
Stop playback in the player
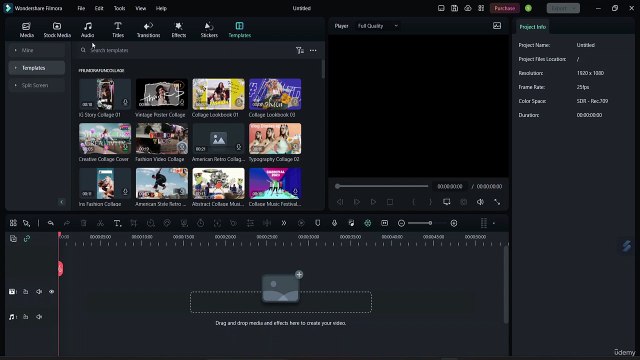[390, 202]
